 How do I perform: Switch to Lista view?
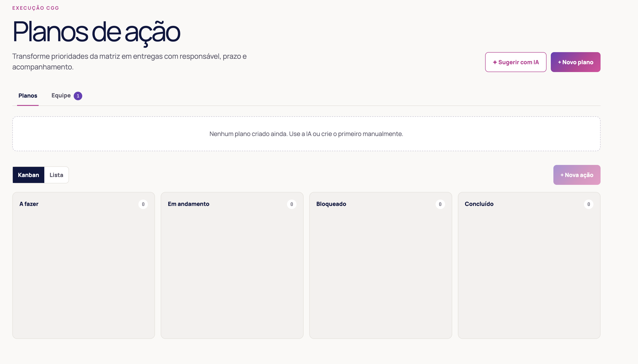[x=56, y=175]
